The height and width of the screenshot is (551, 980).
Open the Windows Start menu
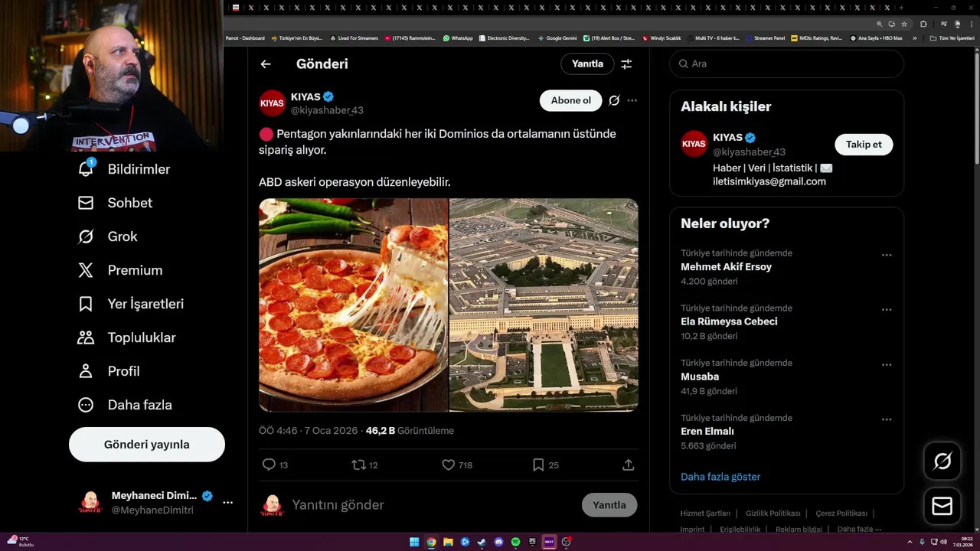pyautogui.click(x=414, y=542)
